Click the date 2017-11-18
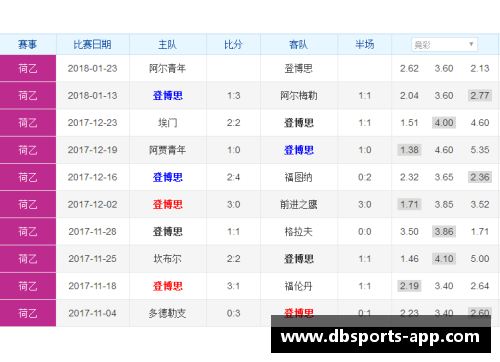This screenshot has width=500, height=362. 92,286
